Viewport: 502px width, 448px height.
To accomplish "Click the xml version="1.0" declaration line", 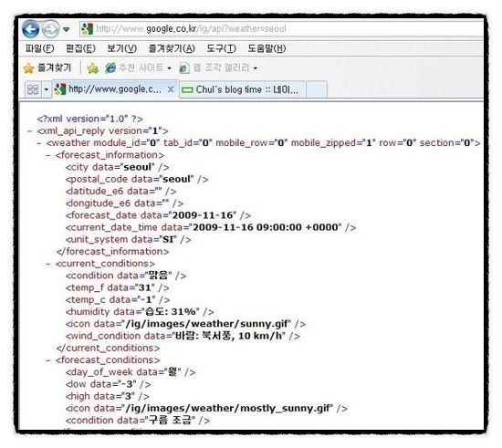I will pyautogui.click(x=90, y=119).
